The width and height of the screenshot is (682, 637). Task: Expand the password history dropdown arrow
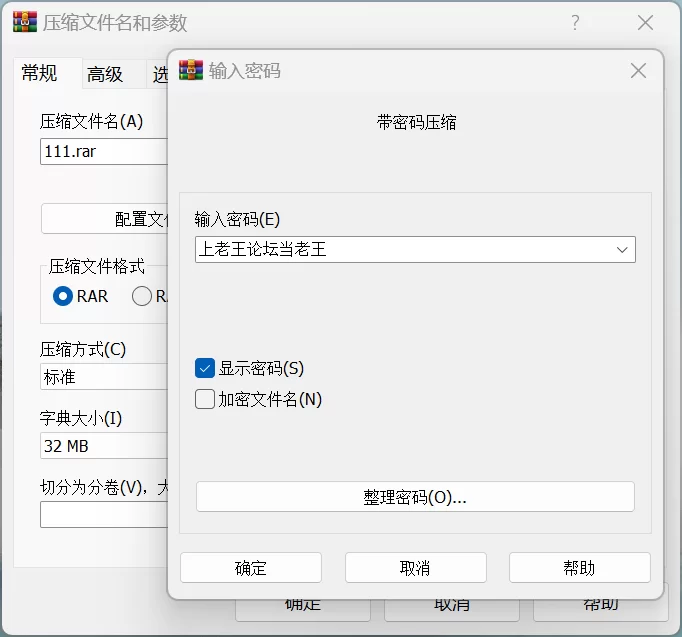tap(622, 249)
